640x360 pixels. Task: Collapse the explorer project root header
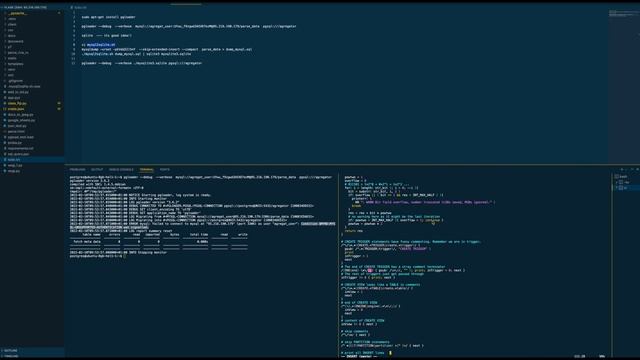coord(32,7)
